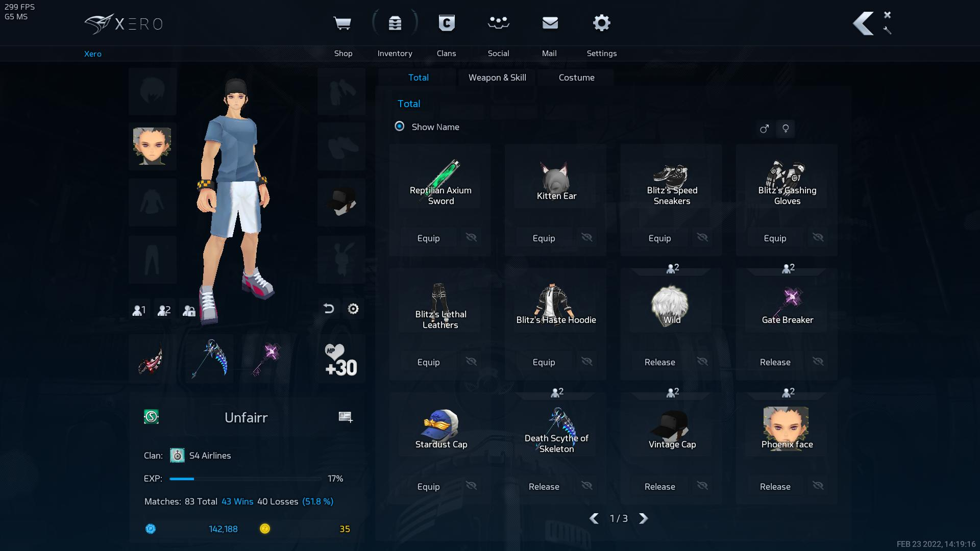Toggle visibility eye for Kitten Ear
Screen dimensions: 980x551
point(587,238)
